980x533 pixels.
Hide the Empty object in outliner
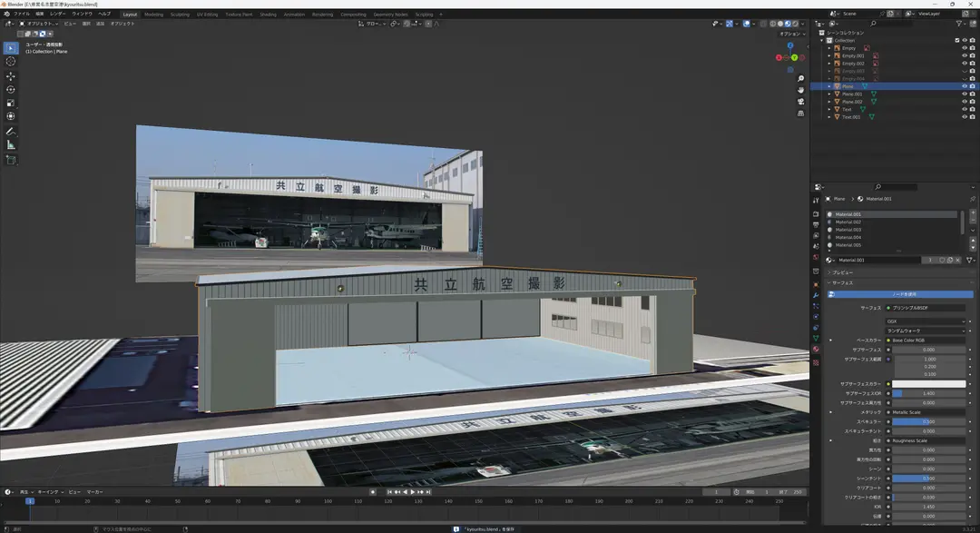965,48
